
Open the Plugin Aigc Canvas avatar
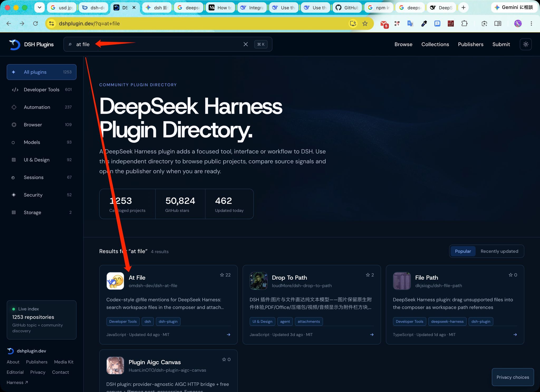(x=115, y=366)
